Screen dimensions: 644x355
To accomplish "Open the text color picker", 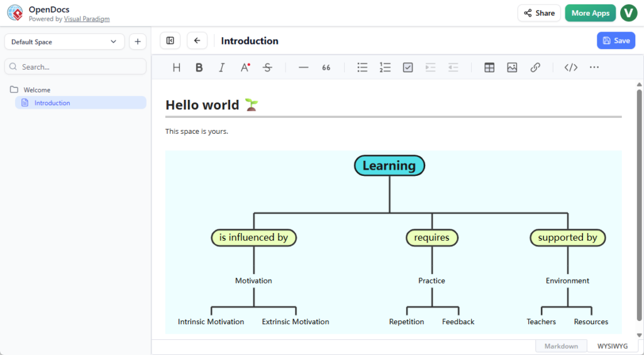I will point(245,68).
